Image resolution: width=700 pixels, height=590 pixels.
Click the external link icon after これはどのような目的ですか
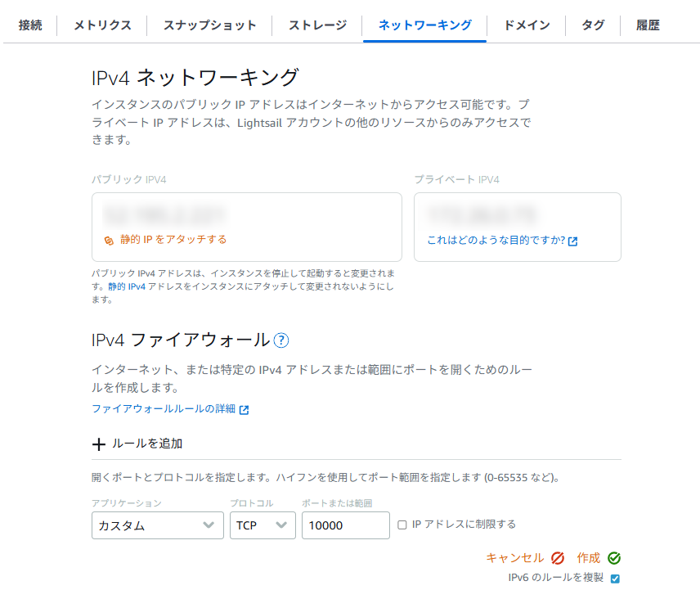pos(572,241)
